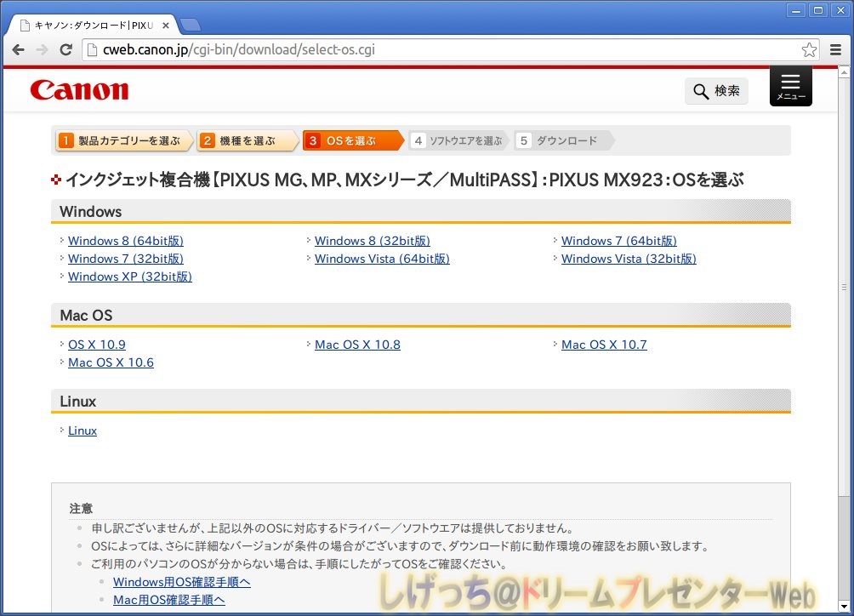Choose Windows Vista (64bit版)

[x=382, y=259]
